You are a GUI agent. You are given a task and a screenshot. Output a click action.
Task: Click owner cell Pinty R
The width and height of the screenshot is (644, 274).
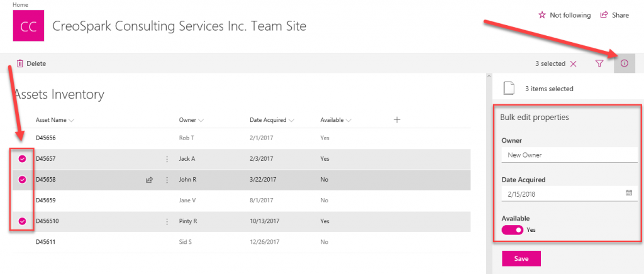[188, 221]
